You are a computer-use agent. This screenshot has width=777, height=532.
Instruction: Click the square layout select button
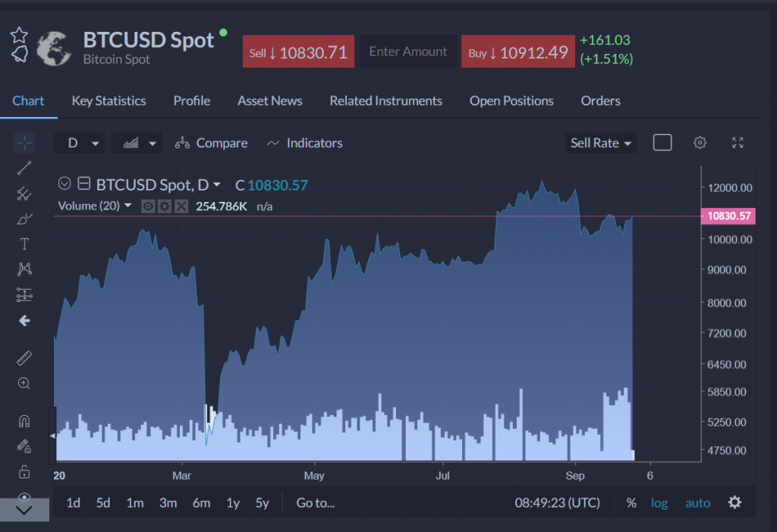coord(662,143)
